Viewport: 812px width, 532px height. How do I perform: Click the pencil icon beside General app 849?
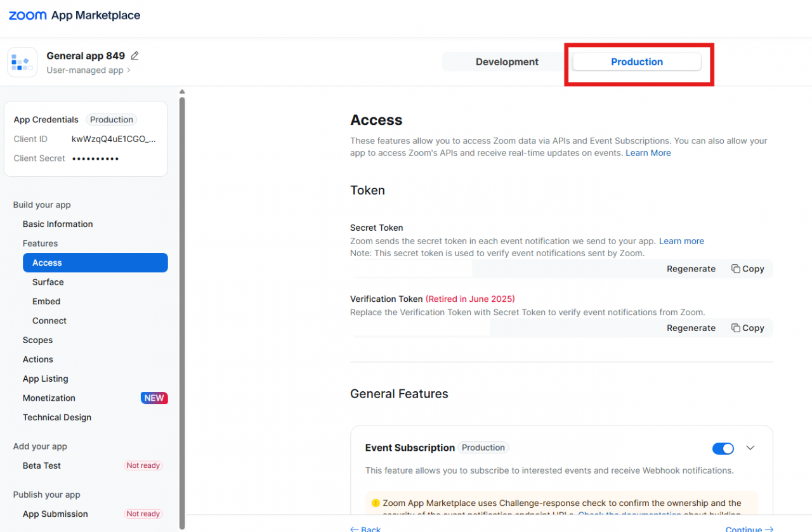click(134, 56)
